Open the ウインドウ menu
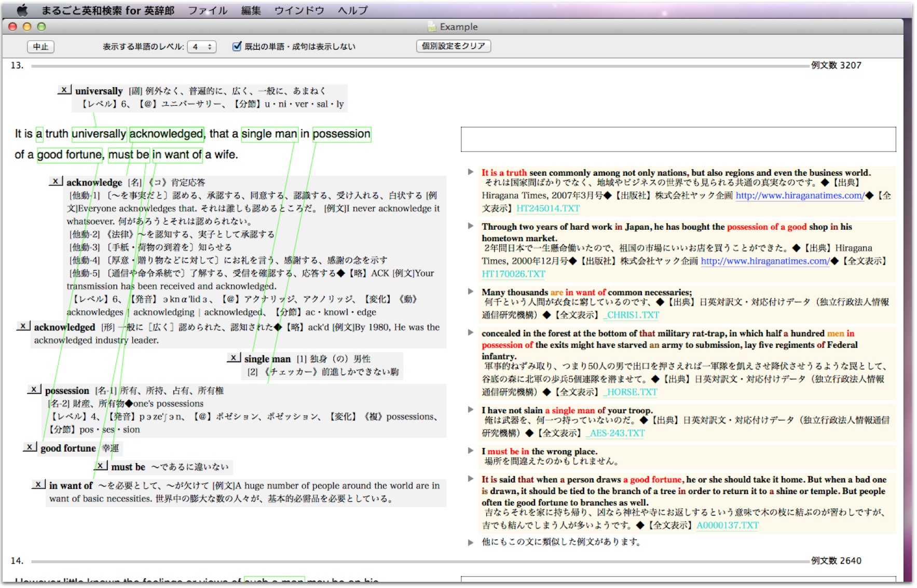The height and width of the screenshot is (588, 917). (299, 10)
